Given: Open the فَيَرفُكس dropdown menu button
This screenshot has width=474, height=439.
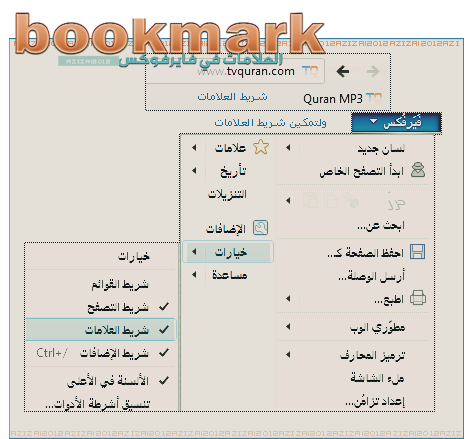Looking at the screenshot, I should [x=396, y=123].
